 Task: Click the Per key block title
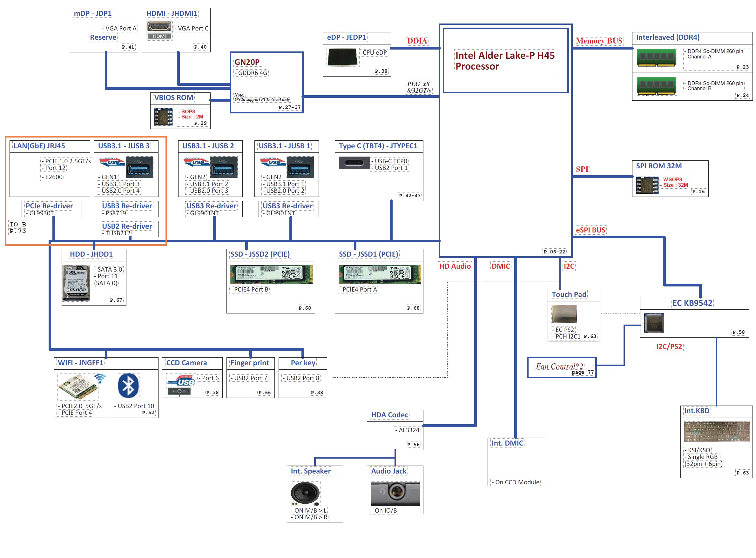coord(303,363)
